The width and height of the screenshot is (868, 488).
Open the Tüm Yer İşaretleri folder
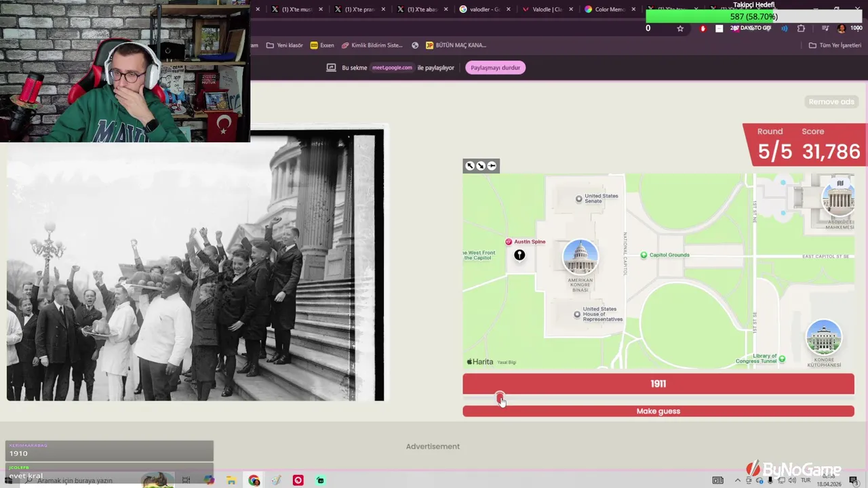coord(835,45)
